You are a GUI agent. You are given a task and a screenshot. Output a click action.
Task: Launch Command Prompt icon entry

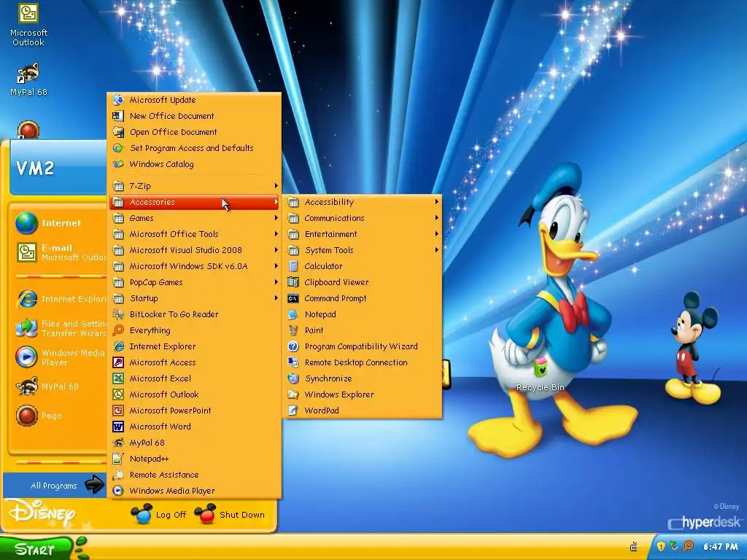[x=293, y=298]
